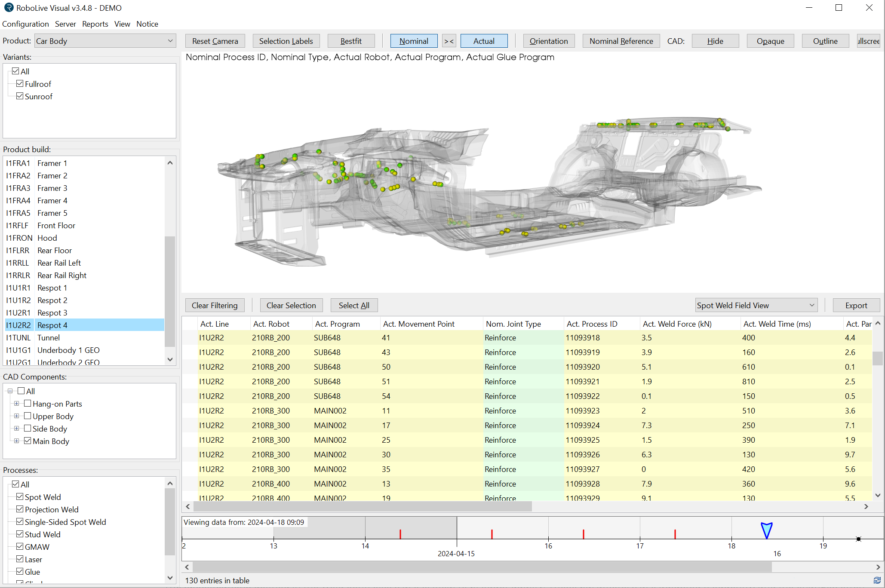This screenshot has width=885, height=588.
Task: Open the Product dropdown Car Body
Action: [105, 41]
